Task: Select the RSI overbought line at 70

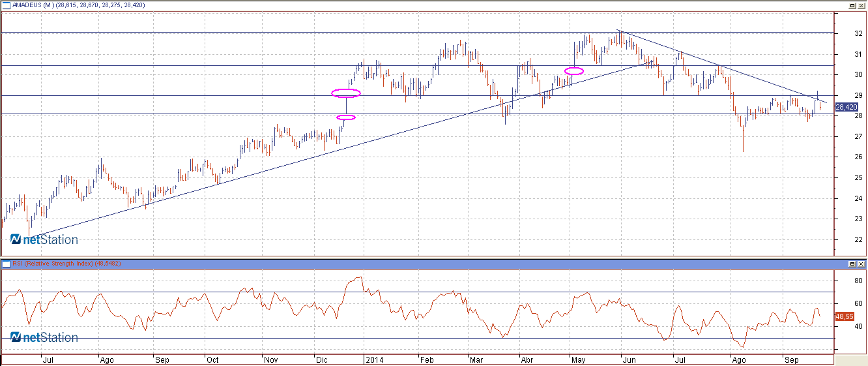Action: (x=417, y=292)
